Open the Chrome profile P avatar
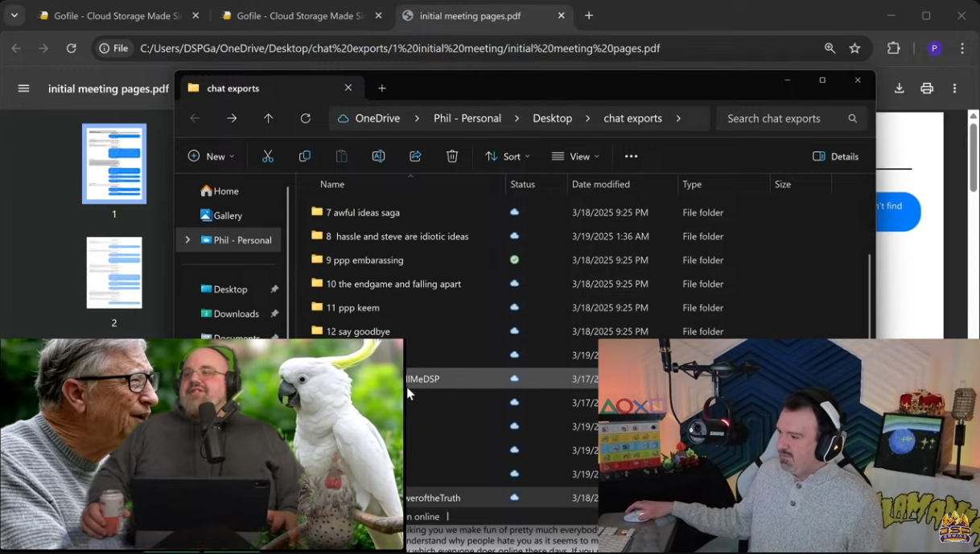 (934, 48)
